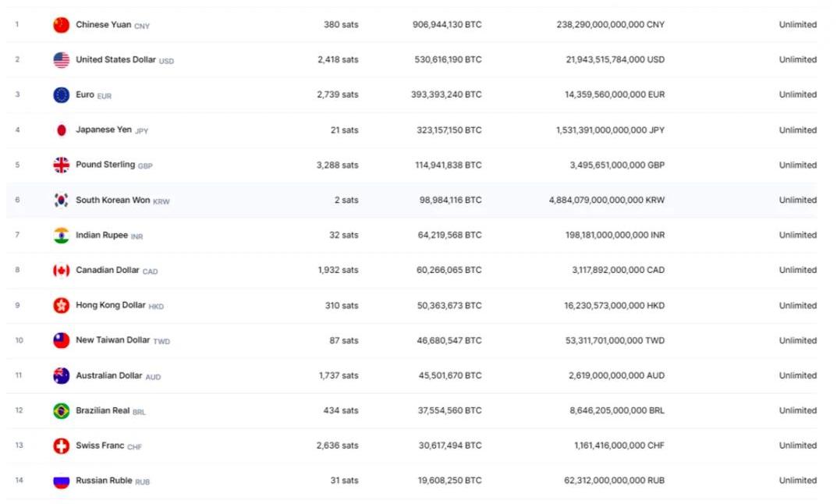
Task: Open the Australian Dollar currency link
Action: (x=108, y=375)
